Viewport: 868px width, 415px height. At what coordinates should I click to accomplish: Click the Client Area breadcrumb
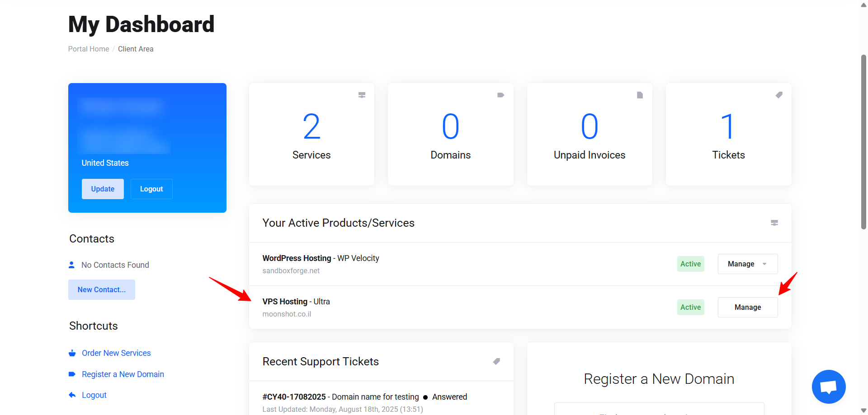[x=136, y=49]
